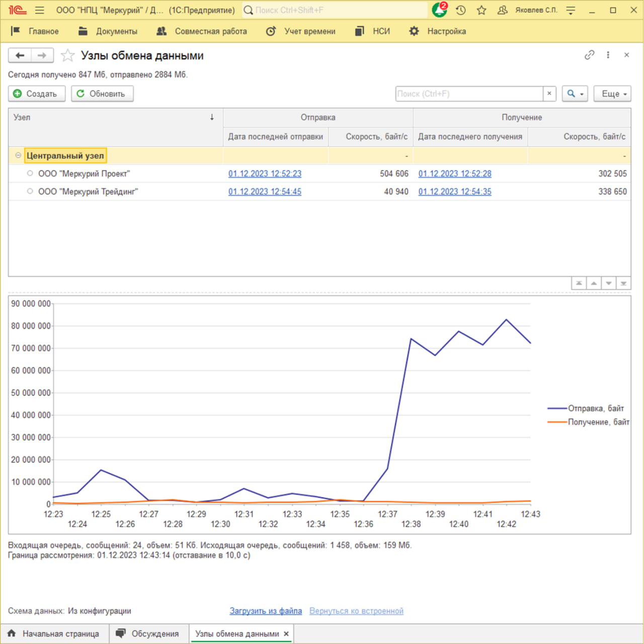The width and height of the screenshot is (644, 644).
Task: Click the user icon beside Яковлев С.П.
Action: point(502,10)
